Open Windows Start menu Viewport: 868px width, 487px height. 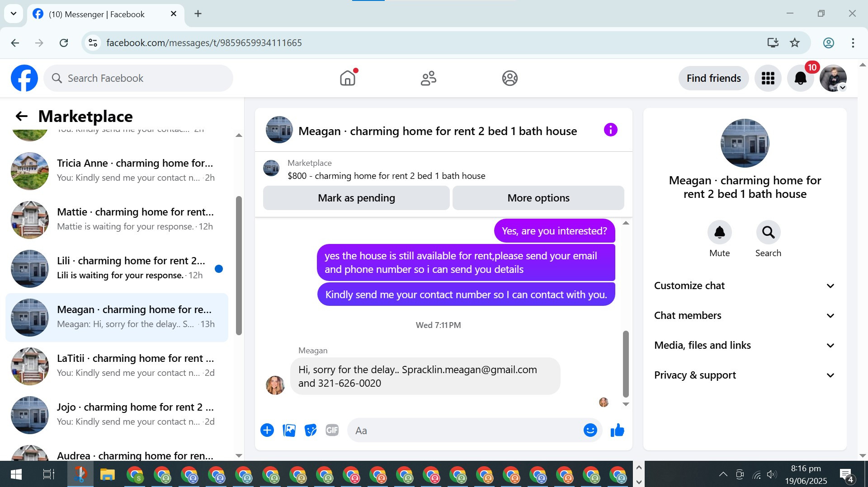pyautogui.click(x=16, y=474)
